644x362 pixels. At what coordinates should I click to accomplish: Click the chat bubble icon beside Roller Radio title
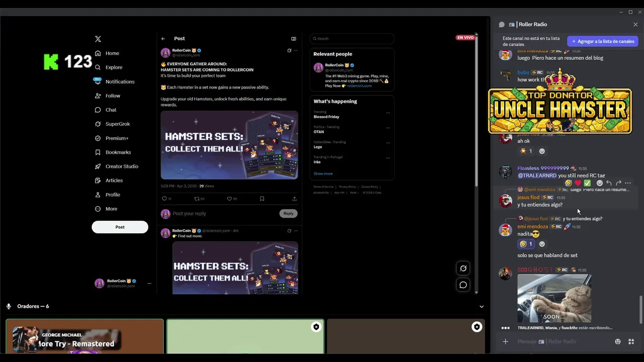tap(502, 25)
